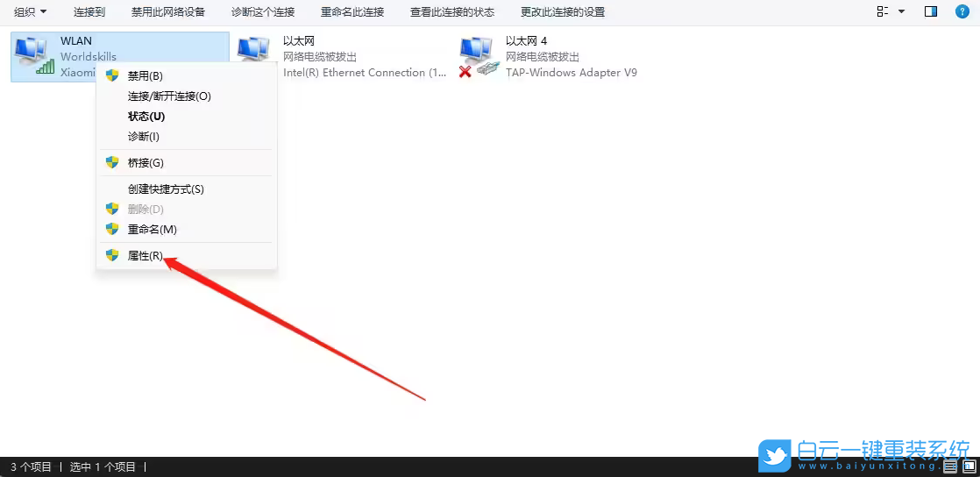This screenshot has width=980, height=477.
Task: Choose 创建快捷方式(S) in the context menu
Action: tap(187, 189)
